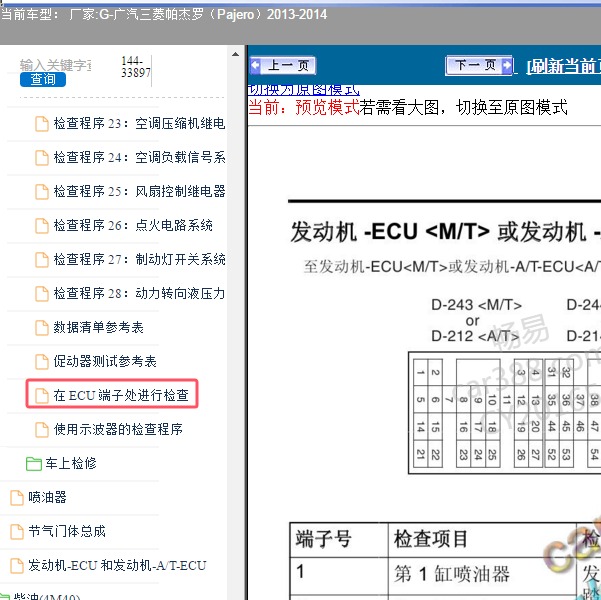This screenshot has width=601, height=600.
Task: Click page icon beside 检查程序 27
Action: [42, 260]
